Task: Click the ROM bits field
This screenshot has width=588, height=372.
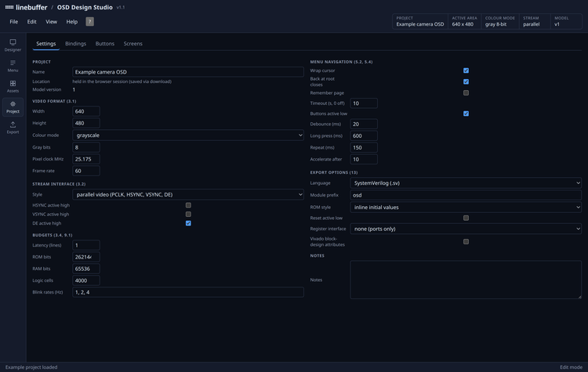Action: [x=86, y=257]
